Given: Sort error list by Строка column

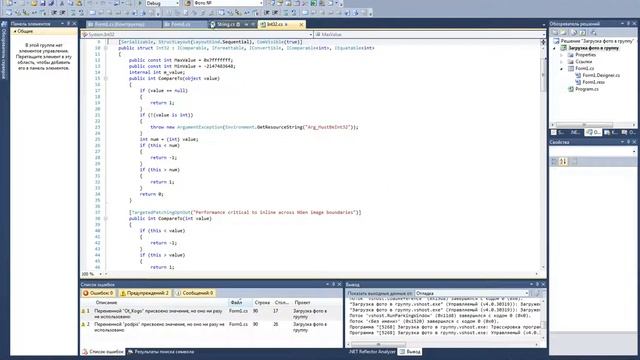Looking at the screenshot, I should (x=262, y=303).
